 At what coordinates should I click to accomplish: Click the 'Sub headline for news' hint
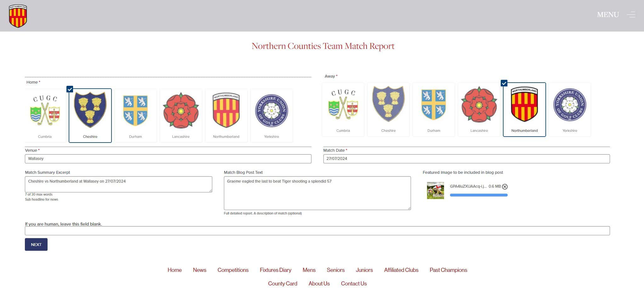pyautogui.click(x=42, y=199)
